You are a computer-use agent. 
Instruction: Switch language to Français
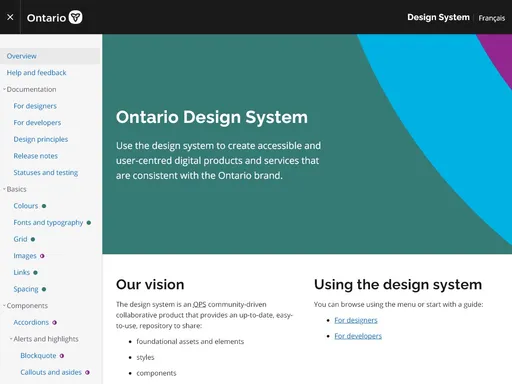[492, 18]
